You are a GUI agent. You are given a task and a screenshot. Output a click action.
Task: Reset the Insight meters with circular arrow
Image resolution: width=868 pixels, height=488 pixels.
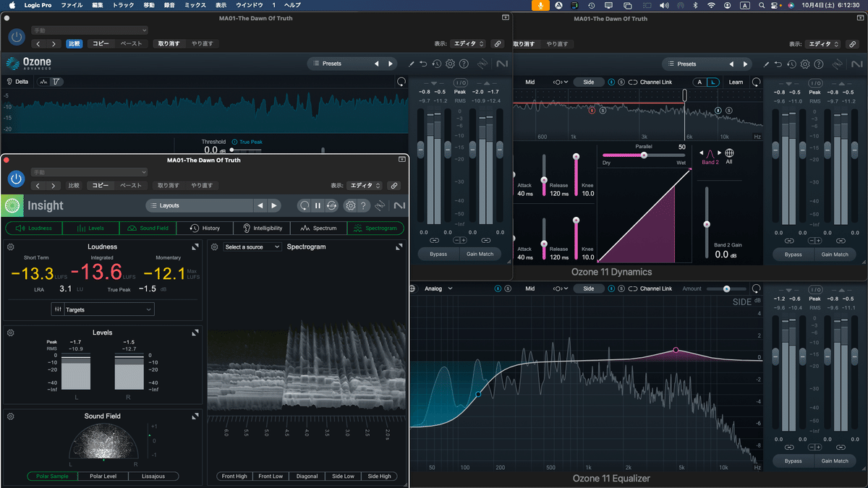[x=305, y=206]
